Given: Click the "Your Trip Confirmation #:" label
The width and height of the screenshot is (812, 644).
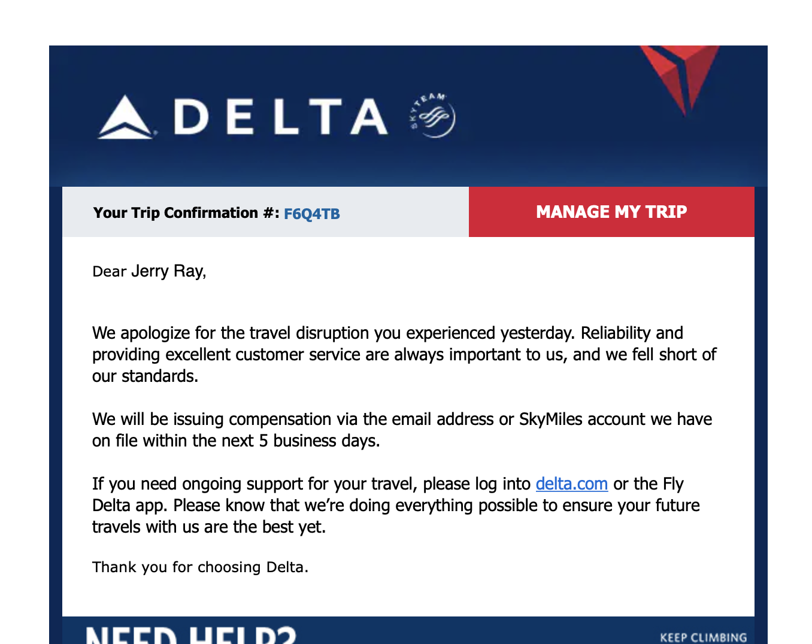Looking at the screenshot, I should [x=186, y=213].
